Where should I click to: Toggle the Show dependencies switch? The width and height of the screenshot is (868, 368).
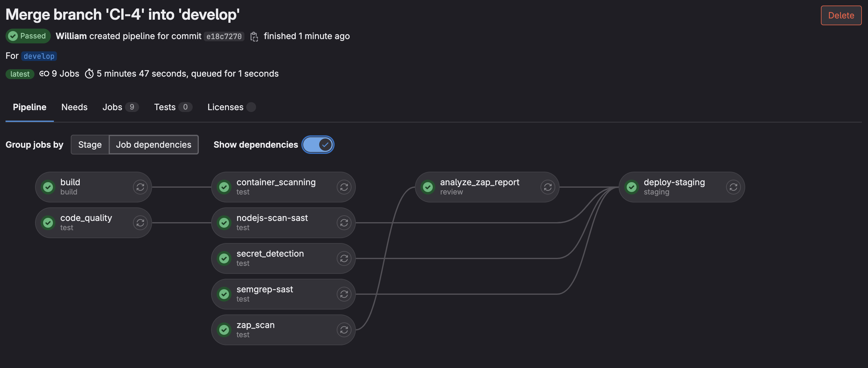318,144
